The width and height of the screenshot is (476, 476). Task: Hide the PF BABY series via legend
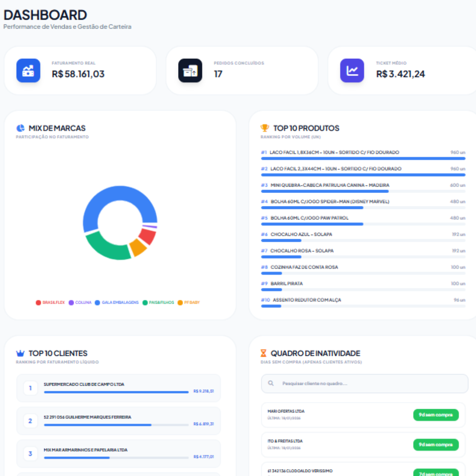click(x=189, y=302)
